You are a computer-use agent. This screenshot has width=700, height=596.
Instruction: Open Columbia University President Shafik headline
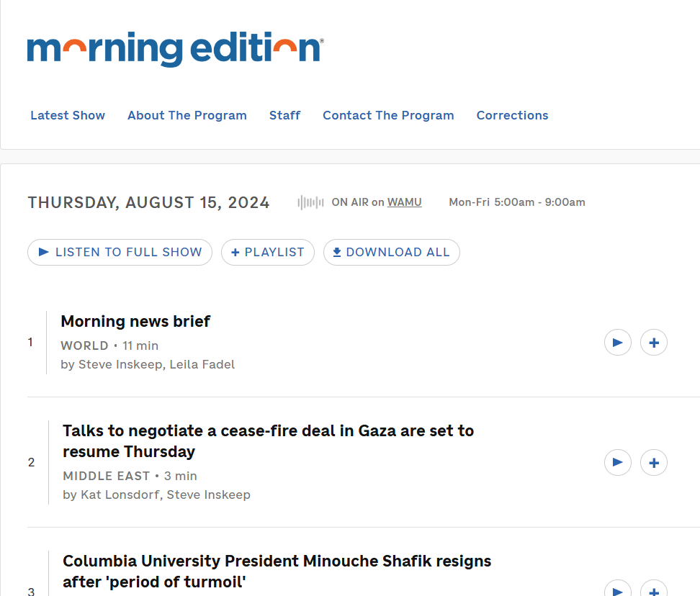pyautogui.click(x=277, y=572)
